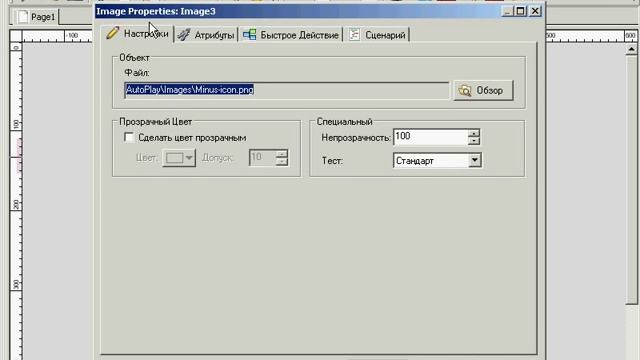Close the Image Properties dialog

pyautogui.click(x=535, y=11)
